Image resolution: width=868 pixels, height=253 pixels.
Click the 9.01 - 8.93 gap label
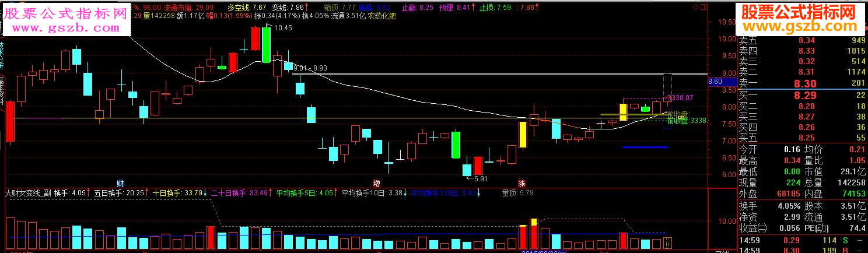tap(310, 68)
